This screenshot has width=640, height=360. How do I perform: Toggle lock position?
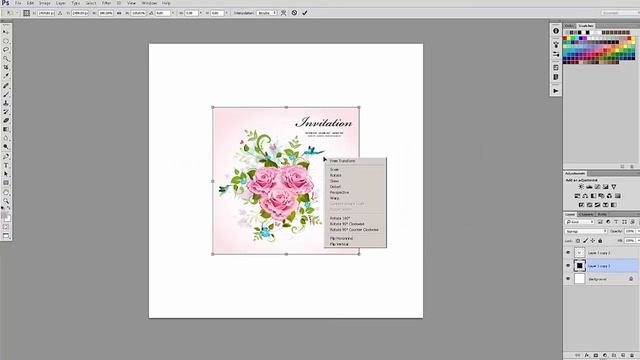click(x=593, y=241)
